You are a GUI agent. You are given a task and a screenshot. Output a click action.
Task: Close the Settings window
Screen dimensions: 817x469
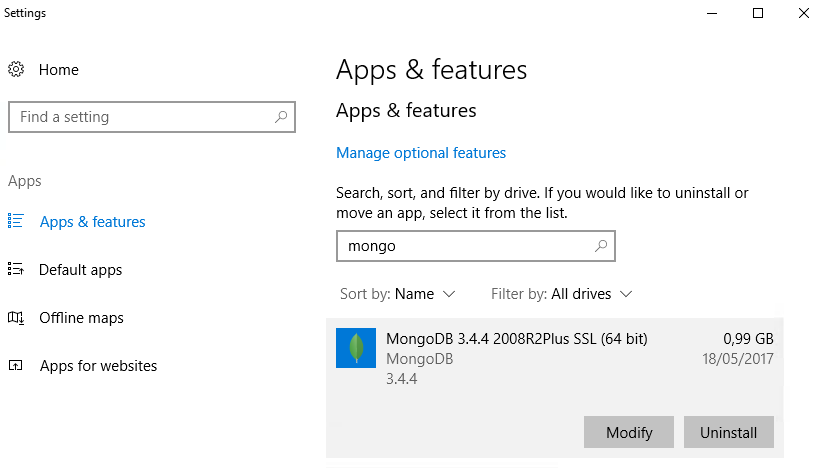[803, 13]
